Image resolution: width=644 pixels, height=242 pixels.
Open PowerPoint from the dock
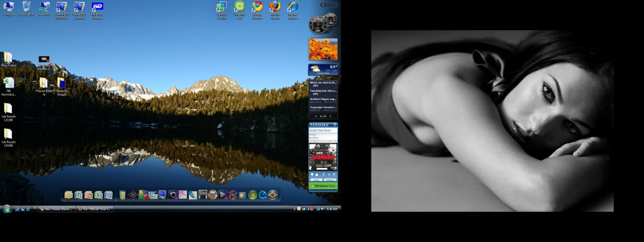88,195
